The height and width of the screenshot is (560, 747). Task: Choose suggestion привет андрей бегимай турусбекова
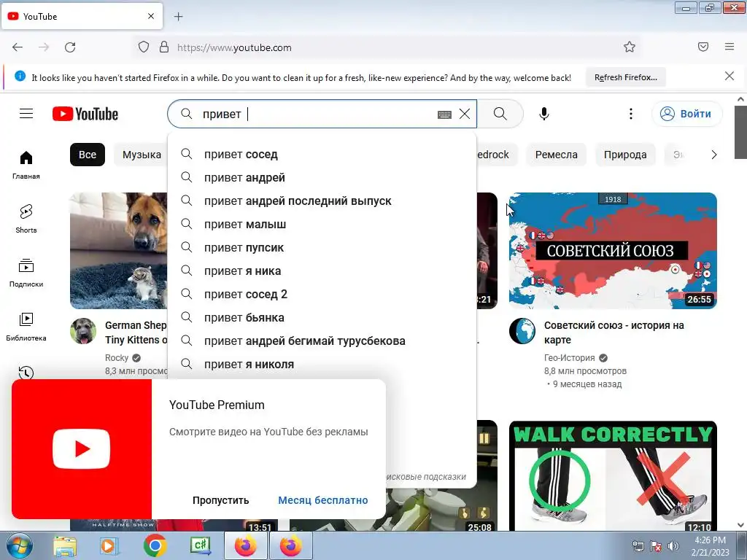tap(322, 341)
